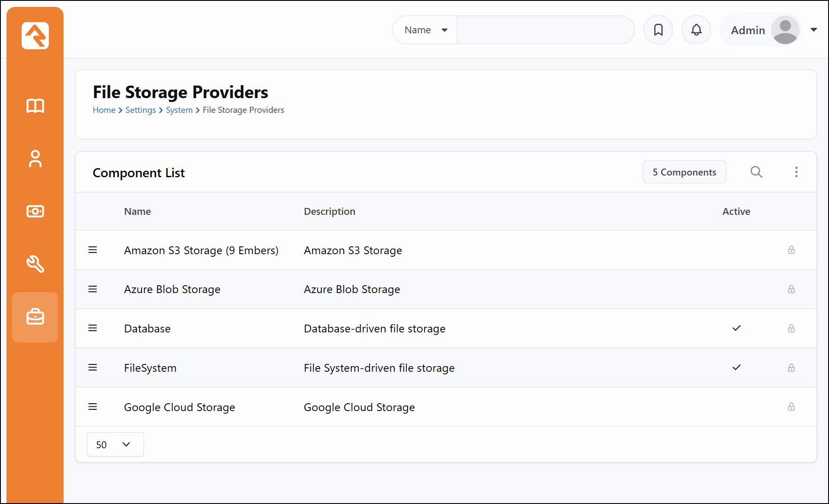
Task: Open the briefcase admin icon in sidebar
Action: [35, 317]
